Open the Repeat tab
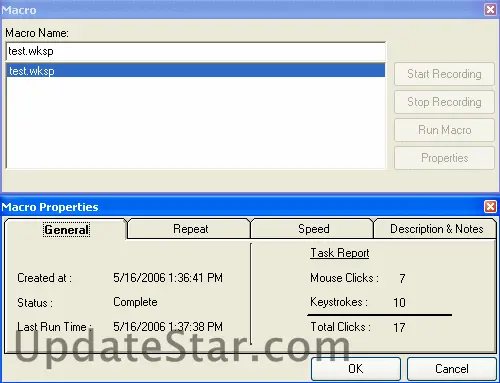 pos(189,229)
